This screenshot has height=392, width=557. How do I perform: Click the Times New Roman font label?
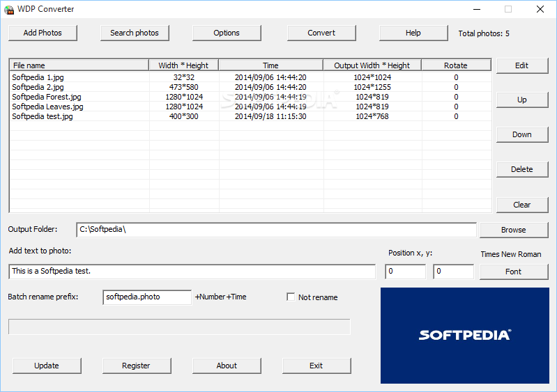pos(511,254)
